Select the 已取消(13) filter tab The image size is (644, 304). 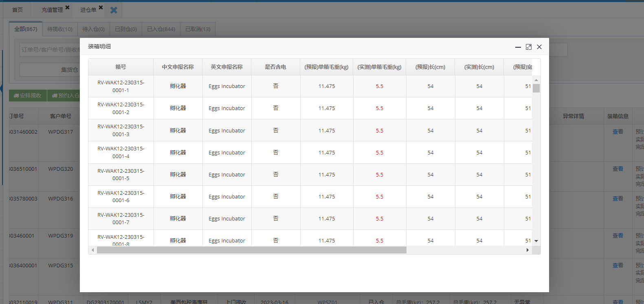(198, 29)
